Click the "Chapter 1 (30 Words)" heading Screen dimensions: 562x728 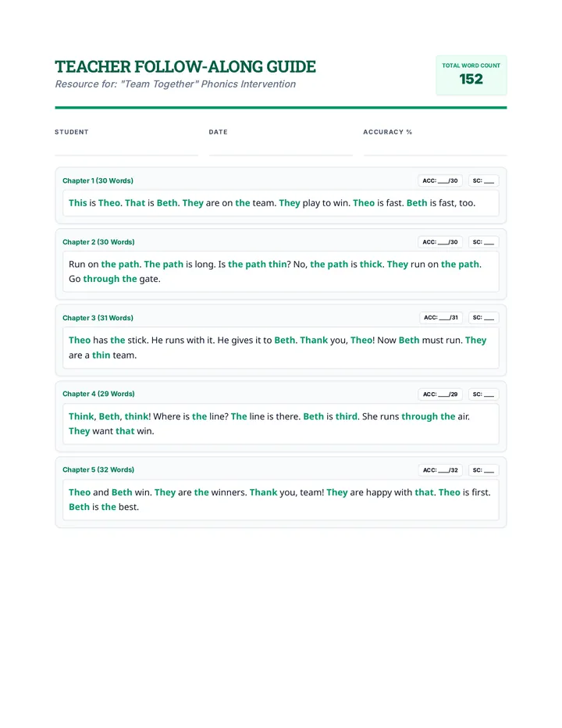pyautogui.click(x=98, y=180)
